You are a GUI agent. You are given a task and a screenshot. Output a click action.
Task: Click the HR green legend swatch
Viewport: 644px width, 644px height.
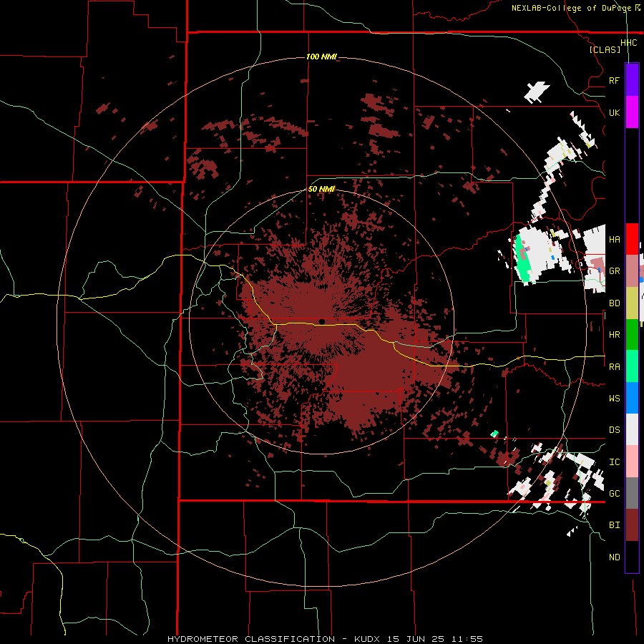pos(632,334)
